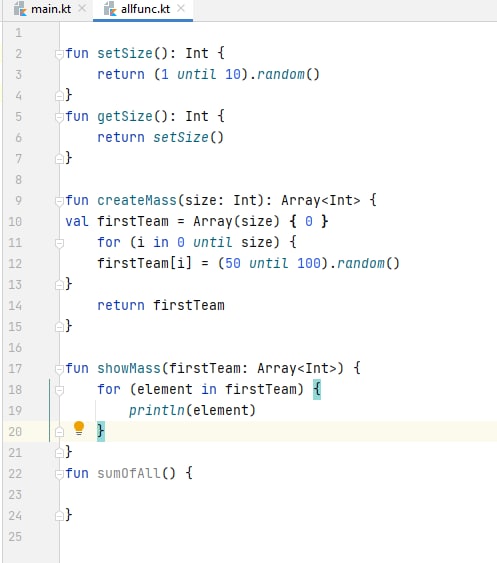Click the fold end marker on line 20
This screenshot has width=497, height=563.
59,432
